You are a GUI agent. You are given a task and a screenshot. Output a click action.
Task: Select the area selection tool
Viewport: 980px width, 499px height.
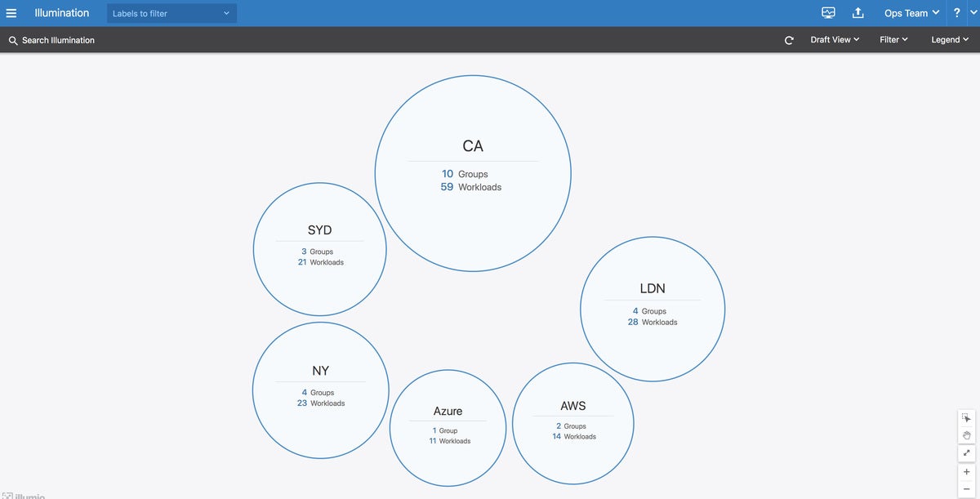(x=967, y=417)
